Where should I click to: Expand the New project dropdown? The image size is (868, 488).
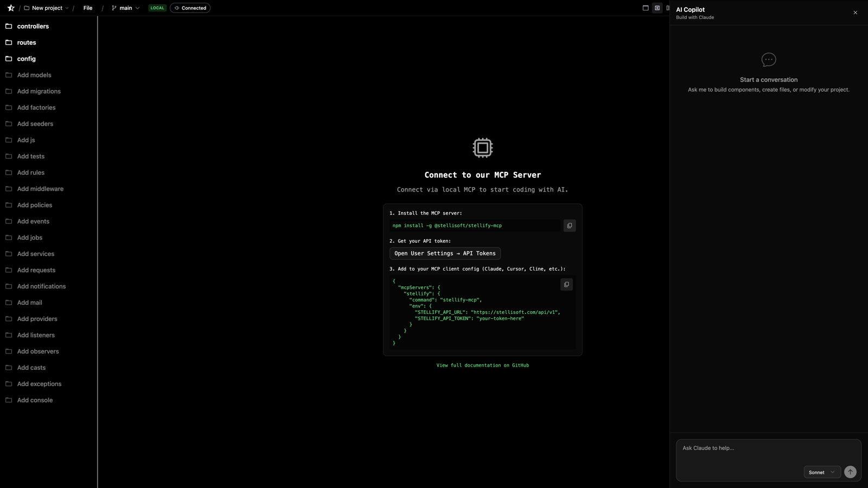(46, 8)
